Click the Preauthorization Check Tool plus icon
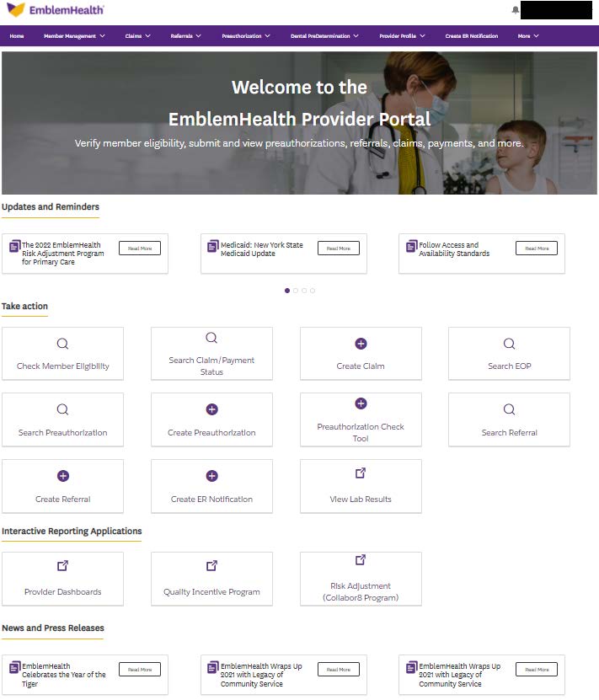The image size is (599, 700). (361, 403)
